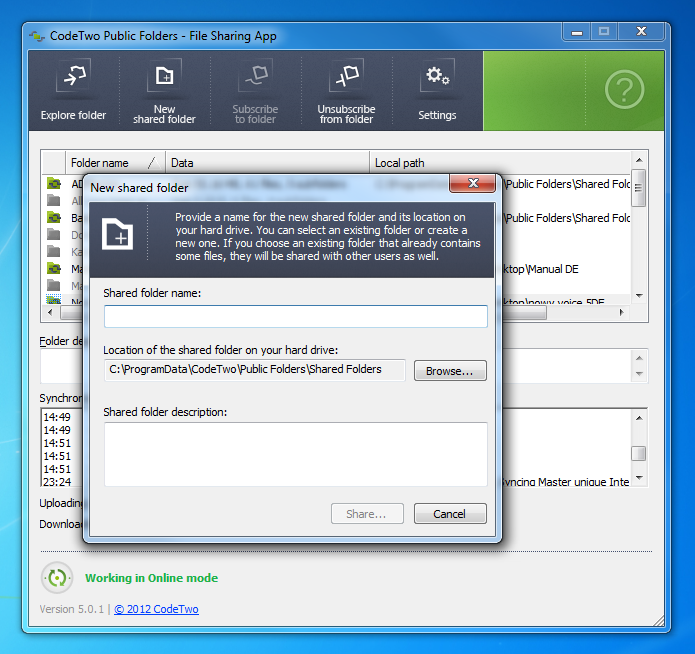Viewport: 695px width, 654px height.
Task: Click the Data column header
Action: point(267,163)
